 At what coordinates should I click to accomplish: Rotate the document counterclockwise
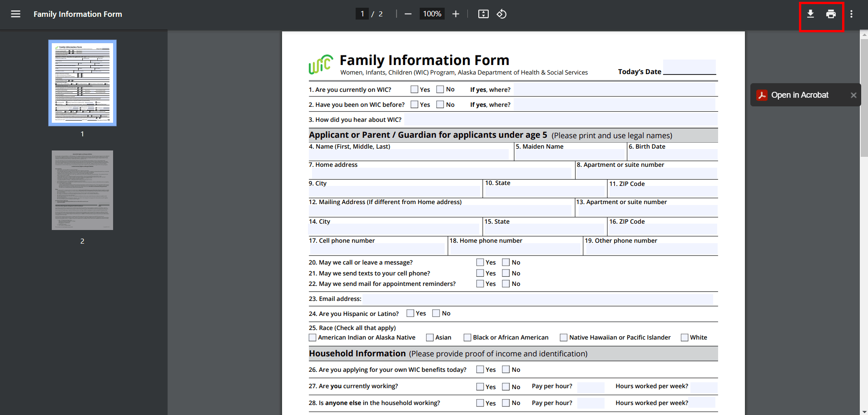pos(501,14)
